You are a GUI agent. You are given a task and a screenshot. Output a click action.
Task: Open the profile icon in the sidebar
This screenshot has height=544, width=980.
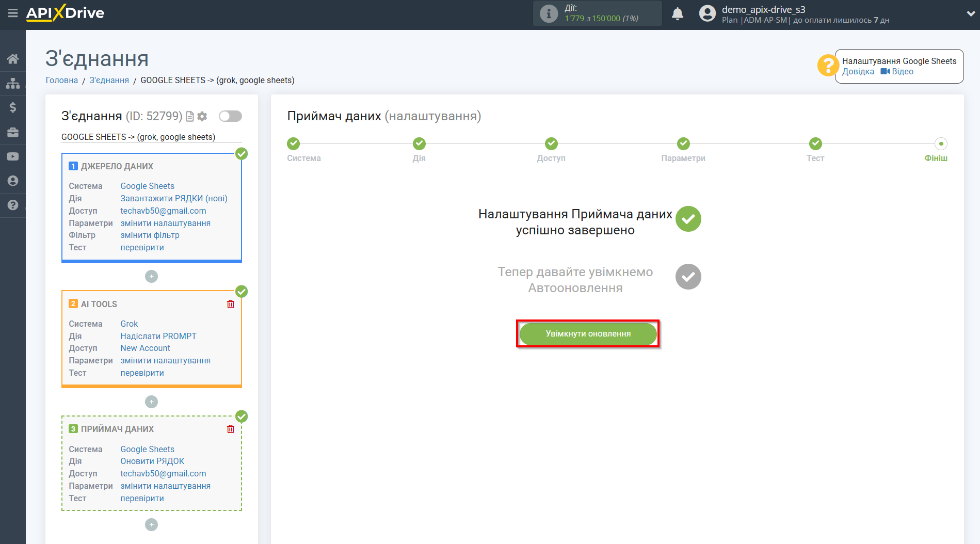(13, 180)
